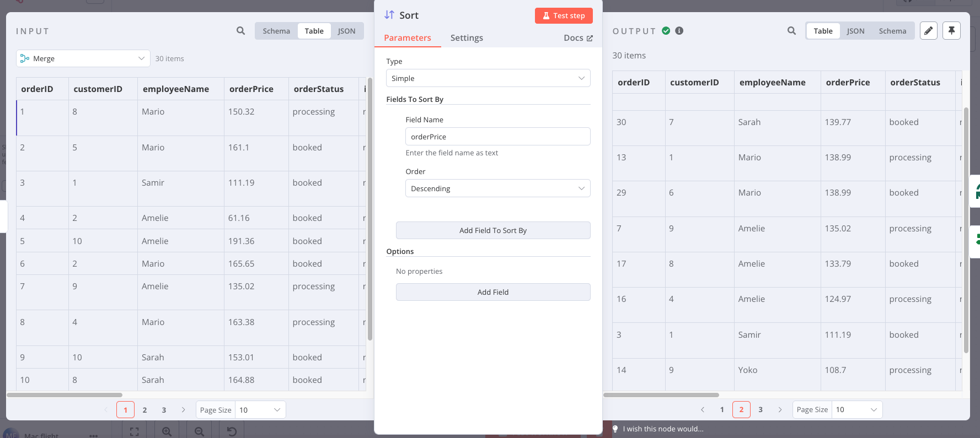The image size is (980, 438).
Task: Go to INPUT page 2
Action: [x=145, y=410]
